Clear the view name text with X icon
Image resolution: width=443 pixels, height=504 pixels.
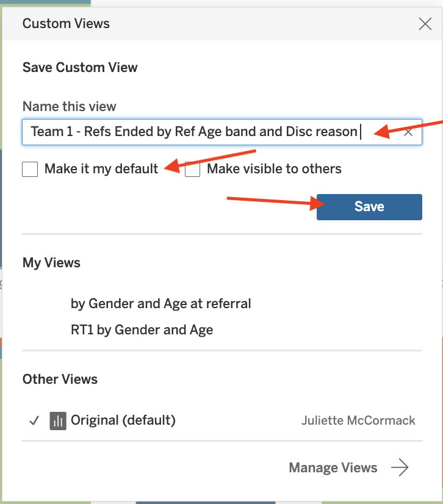(408, 132)
